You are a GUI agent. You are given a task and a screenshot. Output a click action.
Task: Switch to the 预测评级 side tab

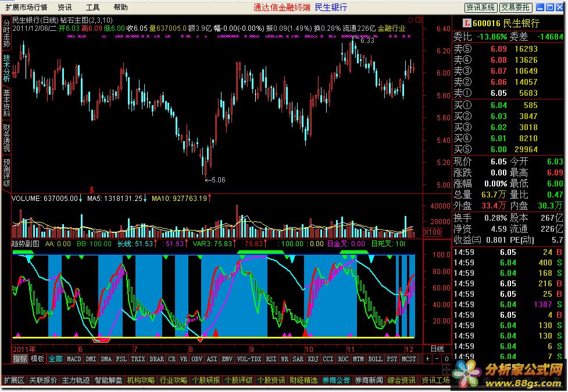coord(6,172)
